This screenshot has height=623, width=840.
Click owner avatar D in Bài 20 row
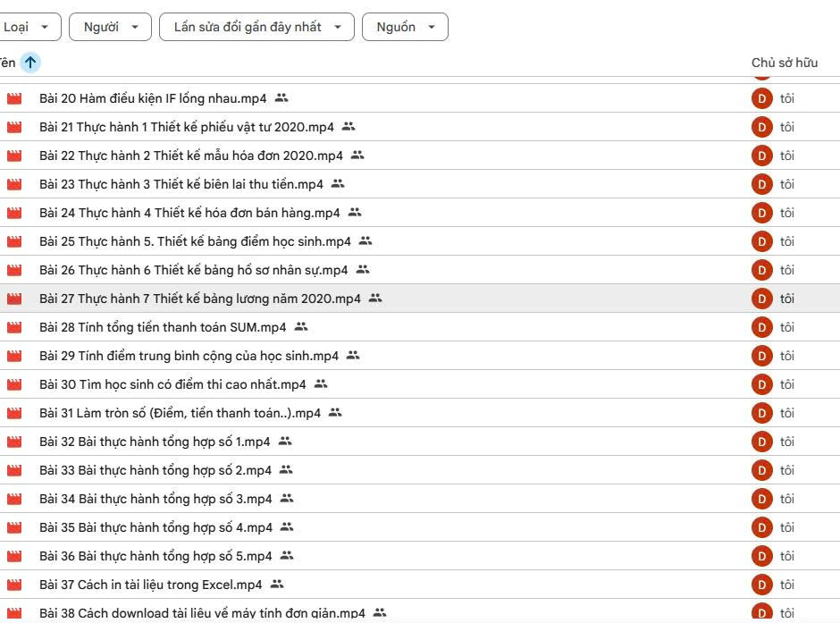pyautogui.click(x=761, y=98)
